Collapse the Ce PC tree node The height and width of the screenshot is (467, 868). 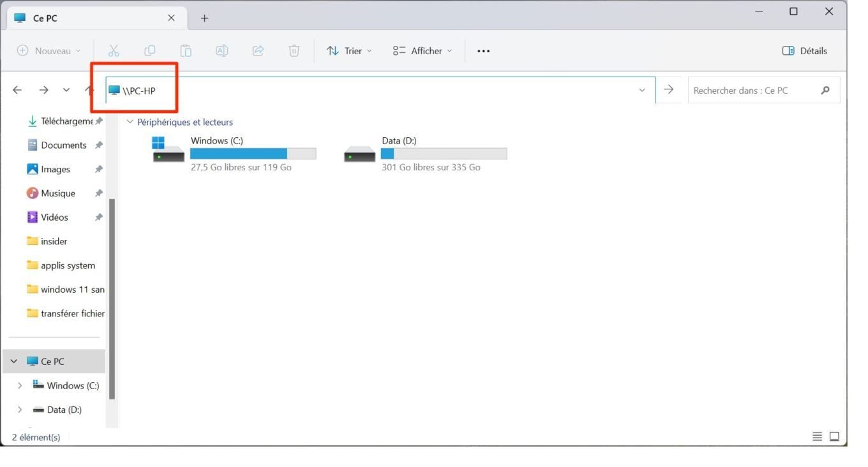pos(14,361)
